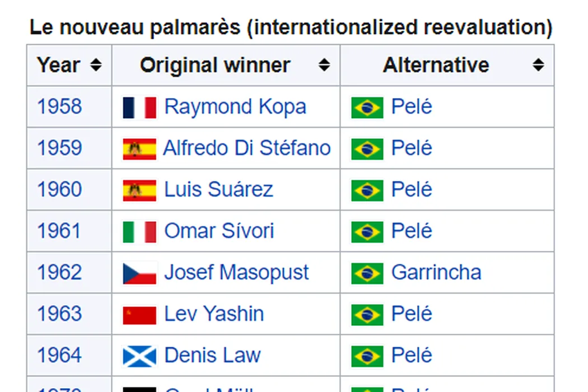
Task: Click the Scotland flag beside Denis Law
Action: tap(139, 356)
